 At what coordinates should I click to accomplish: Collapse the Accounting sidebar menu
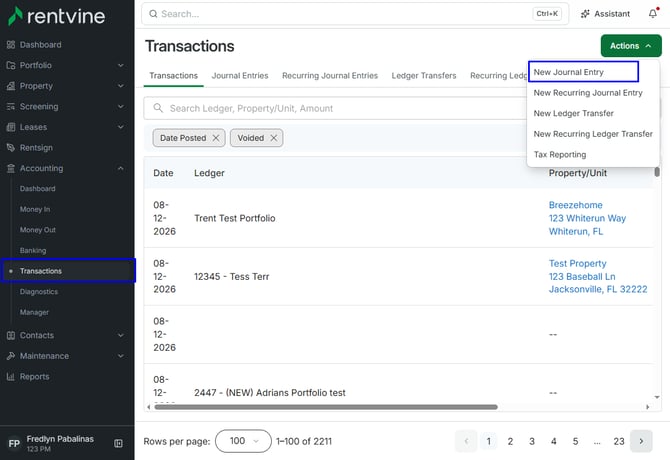tap(120, 168)
